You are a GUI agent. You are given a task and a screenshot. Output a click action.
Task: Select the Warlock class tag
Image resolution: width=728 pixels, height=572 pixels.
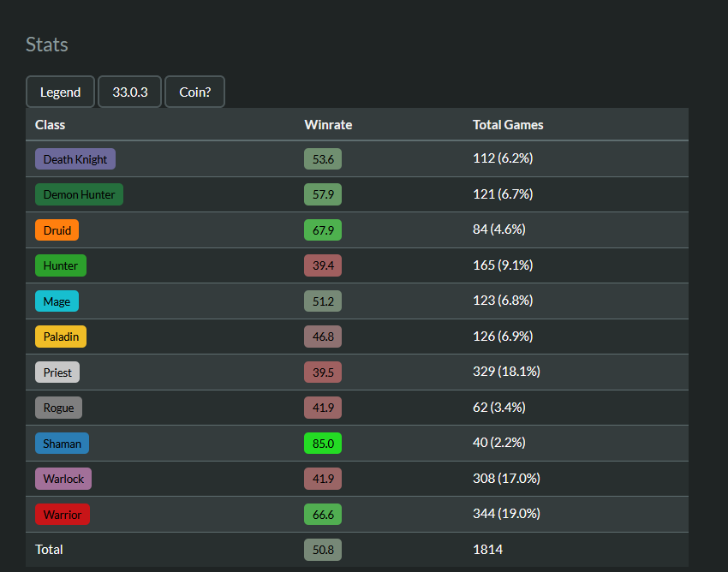(63, 479)
